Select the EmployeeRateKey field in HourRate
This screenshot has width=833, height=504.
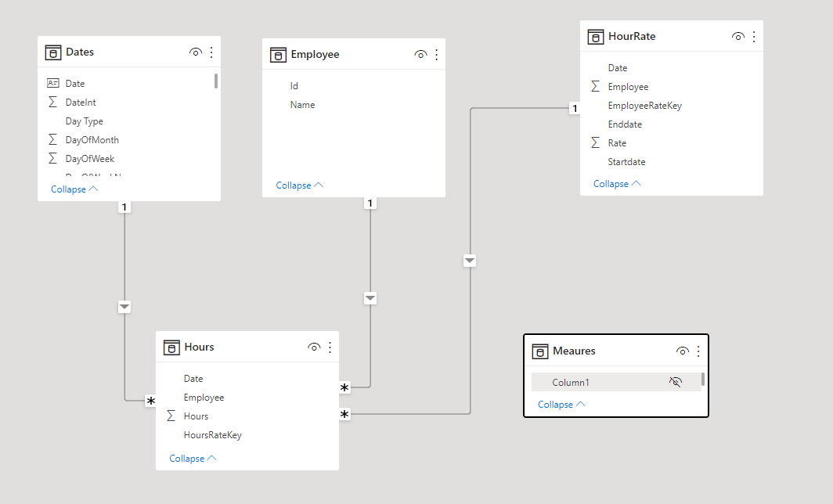644,106
